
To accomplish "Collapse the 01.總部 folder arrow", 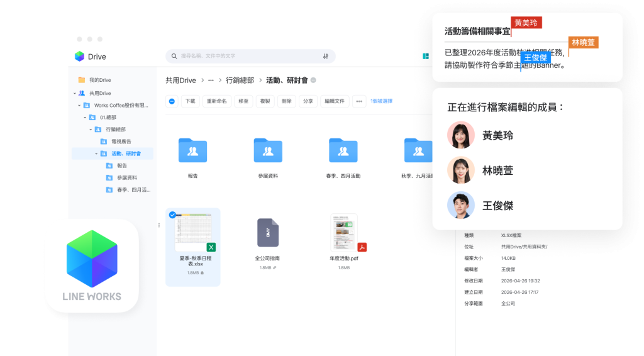I will (85, 118).
